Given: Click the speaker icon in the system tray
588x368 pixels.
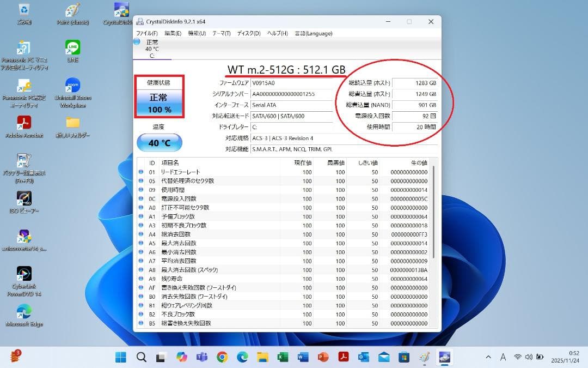Looking at the screenshot, I should point(528,357).
